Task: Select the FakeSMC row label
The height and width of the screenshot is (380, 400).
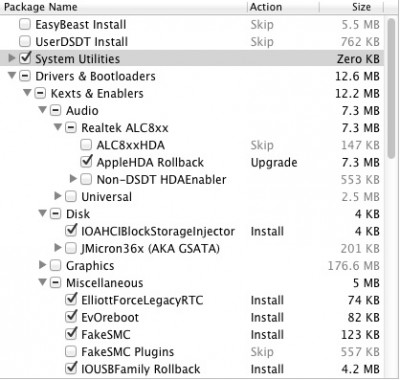Action: coord(106,335)
